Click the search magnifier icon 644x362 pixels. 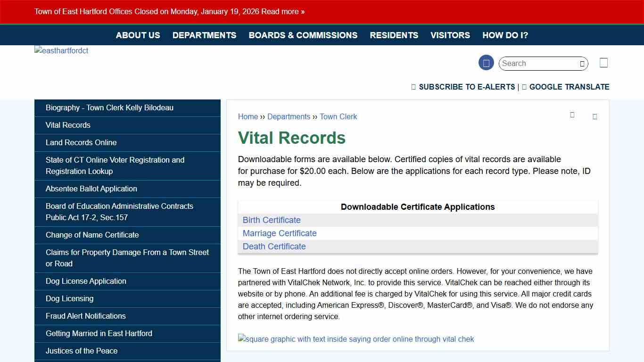[583, 63]
